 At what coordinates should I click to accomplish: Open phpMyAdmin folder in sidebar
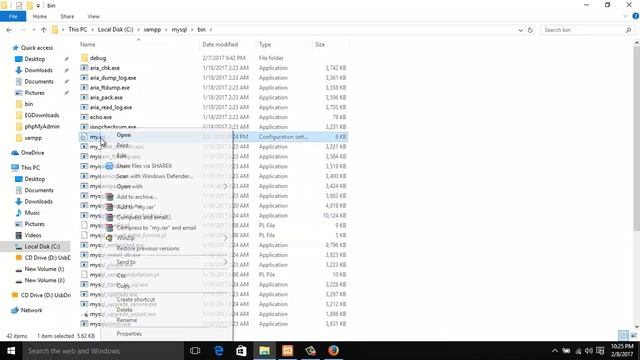point(42,127)
